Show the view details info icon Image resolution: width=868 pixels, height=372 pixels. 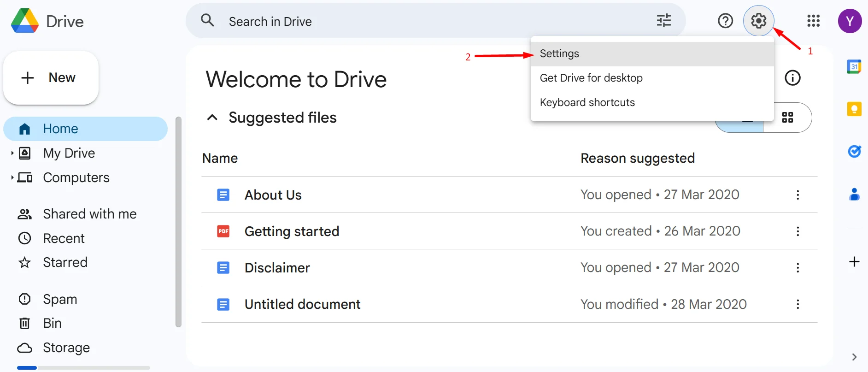792,77
